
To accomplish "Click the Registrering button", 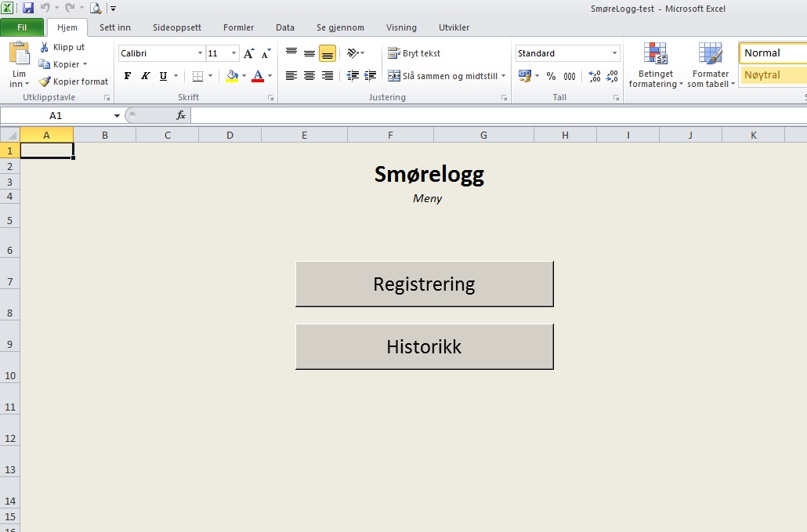I will (425, 284).
